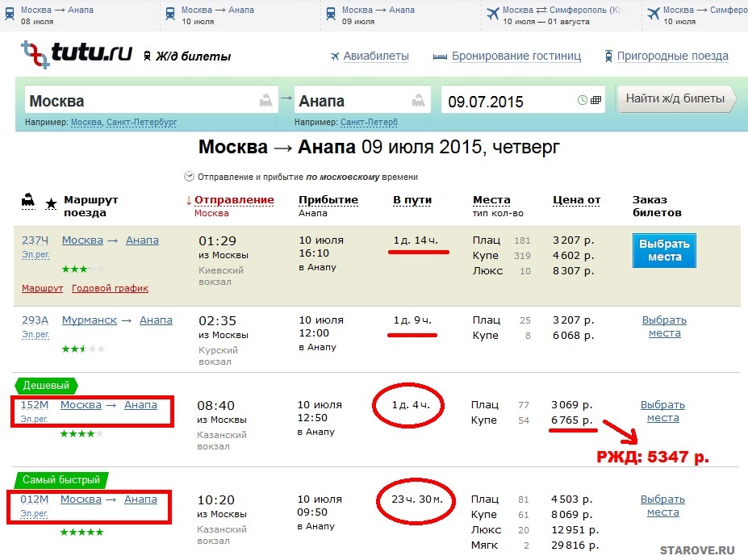
Task: Click star rating of train 237Ч
Action: pos(83,269)
